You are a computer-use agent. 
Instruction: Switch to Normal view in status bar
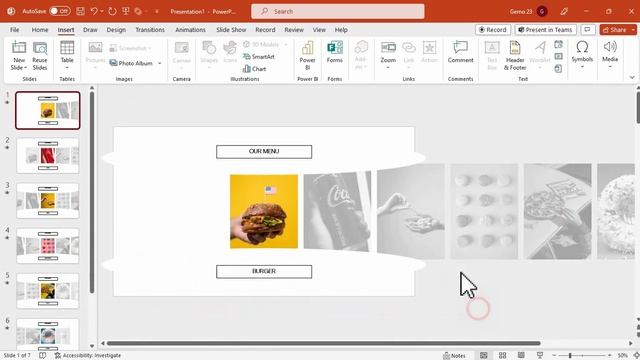pos(484,356)
